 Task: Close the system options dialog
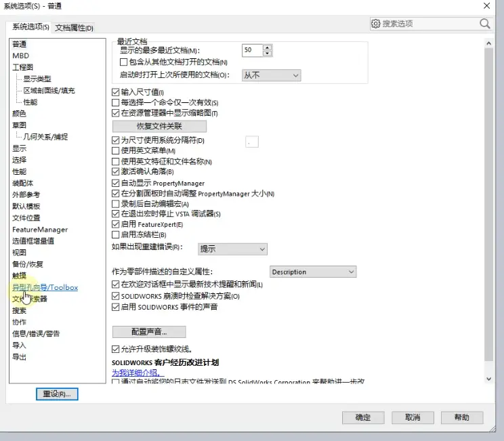pos(486,6)
